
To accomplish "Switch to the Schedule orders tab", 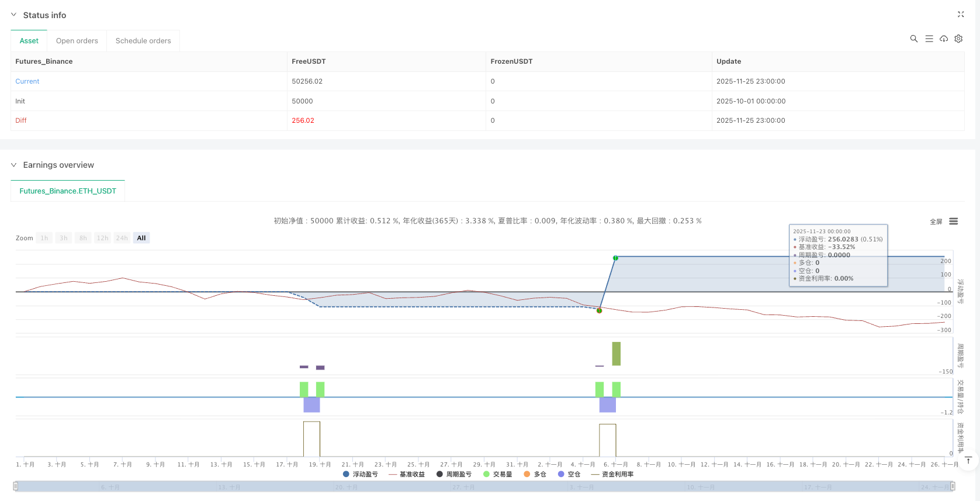I will [x=143, y=41].
